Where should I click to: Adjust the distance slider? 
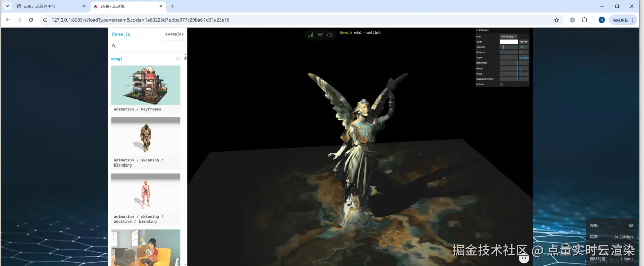(x=509, y=52)
